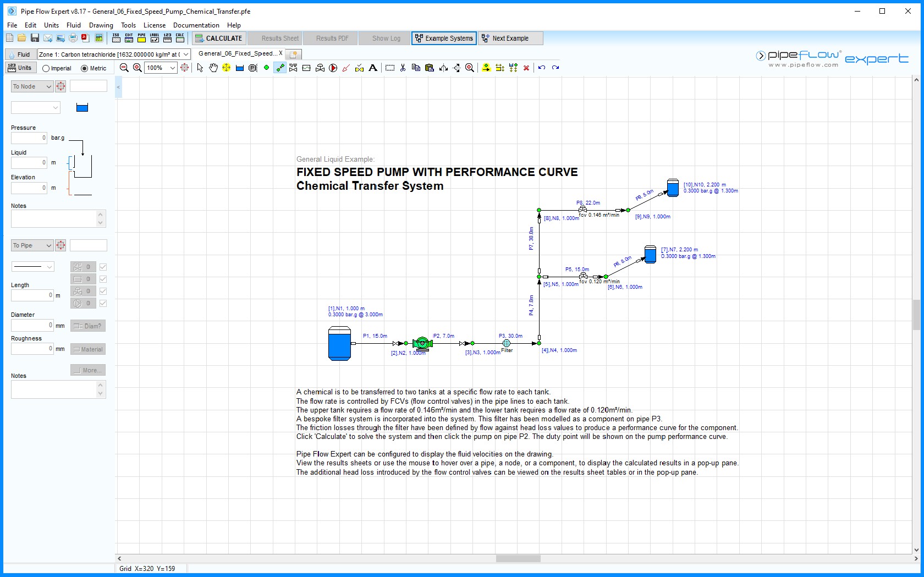Screen dimensions: 924x577
Task: Click the undo arrow icon
Action: tap(542, 68)
